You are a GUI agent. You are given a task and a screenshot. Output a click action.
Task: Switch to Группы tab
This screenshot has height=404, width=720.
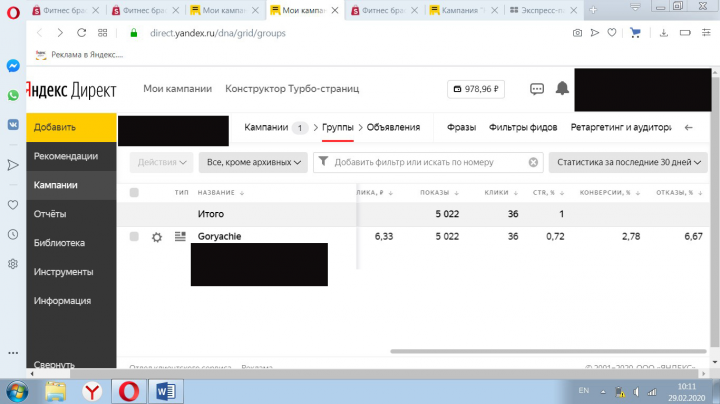pos(338,128)
